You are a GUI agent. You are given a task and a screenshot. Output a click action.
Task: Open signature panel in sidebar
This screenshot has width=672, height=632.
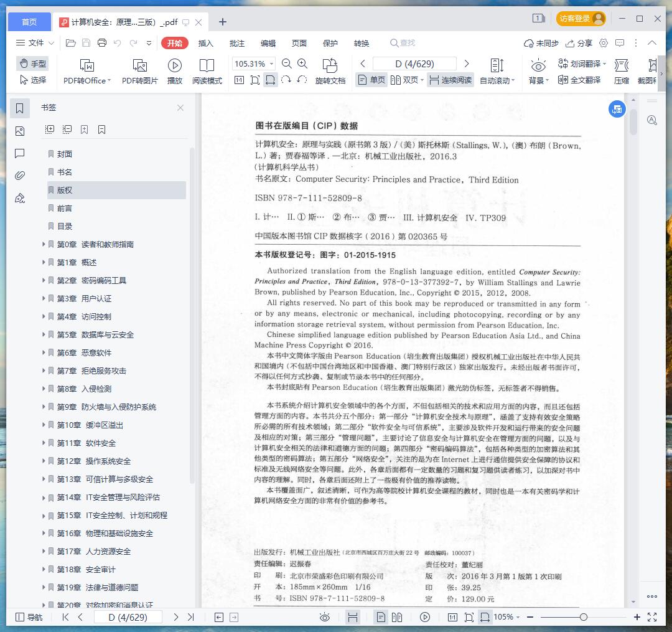[x=20, y=198]
